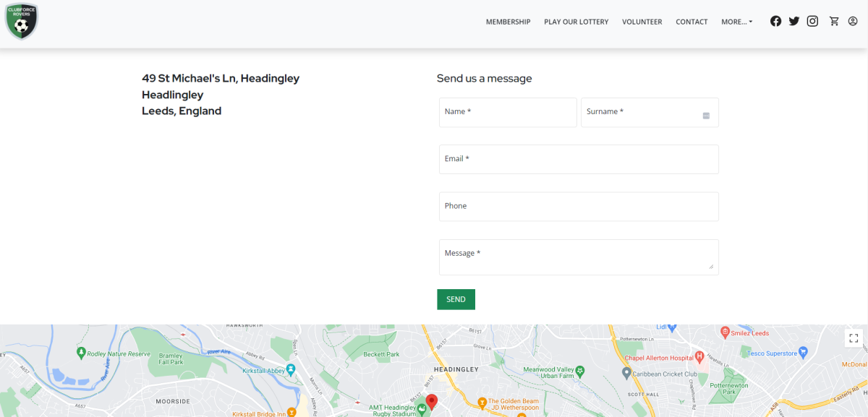Screen dimensions: 868x417
Task: Click the Message box resize handle
Action: (711, 266)
